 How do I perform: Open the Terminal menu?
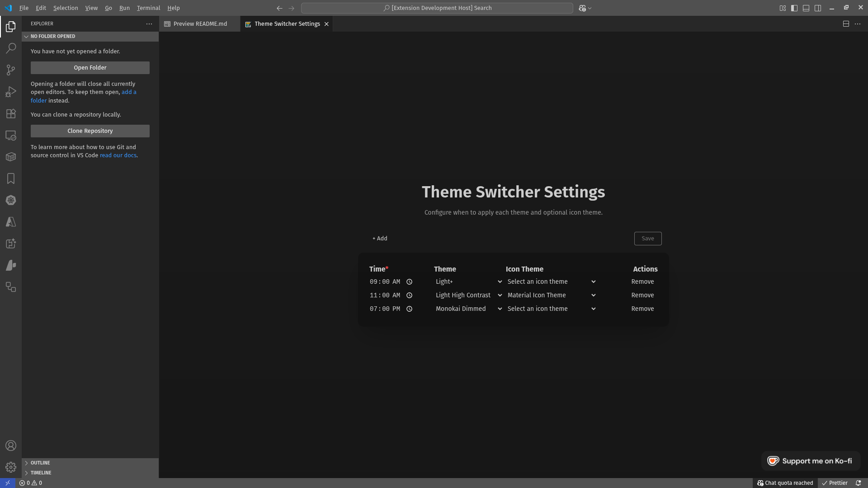pyautogui.click(x=148, y=8)
